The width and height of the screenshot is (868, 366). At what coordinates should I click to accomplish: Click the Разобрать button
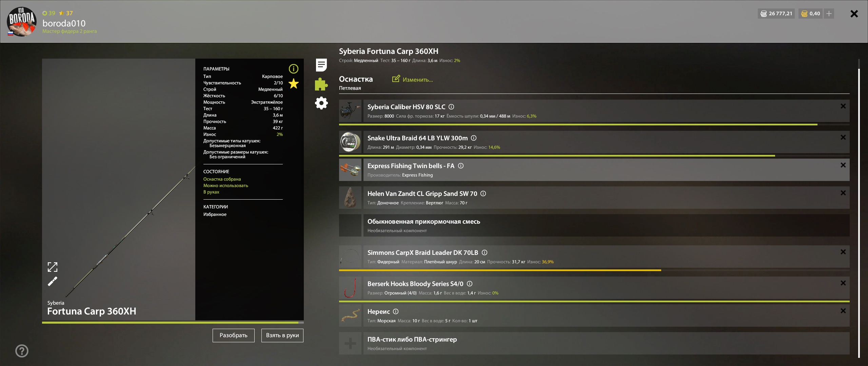coord(234,335)
